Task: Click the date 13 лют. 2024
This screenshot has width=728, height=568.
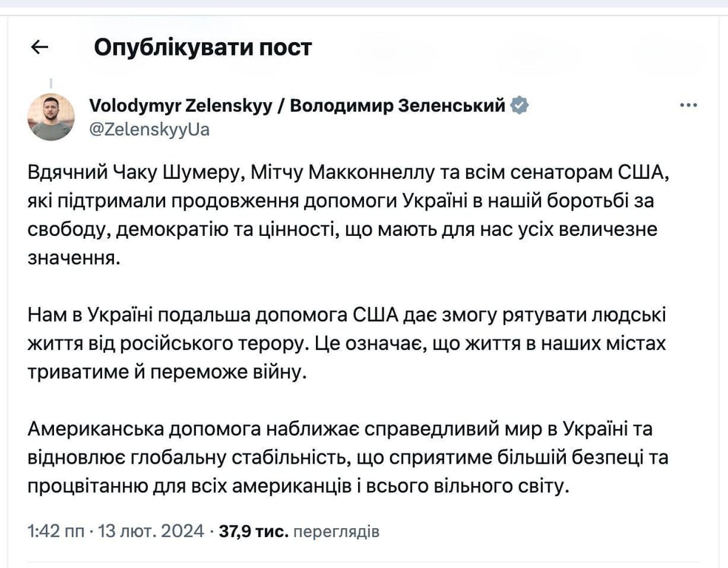Action: (x=151, y=531)
